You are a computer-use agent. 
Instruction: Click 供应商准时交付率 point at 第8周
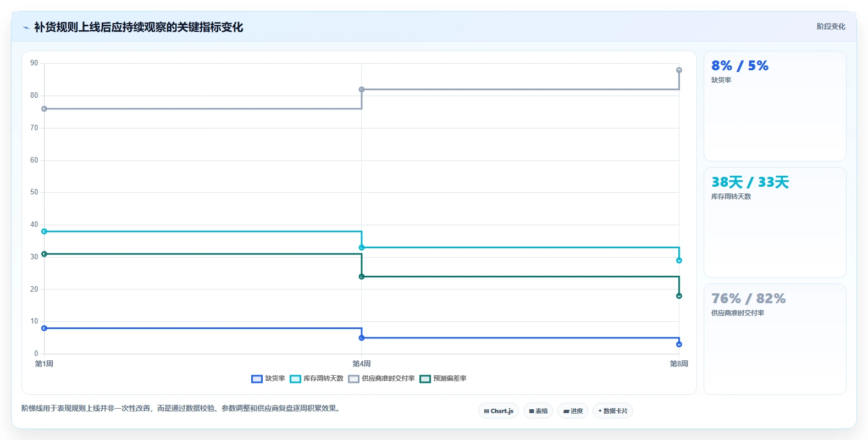679,70
